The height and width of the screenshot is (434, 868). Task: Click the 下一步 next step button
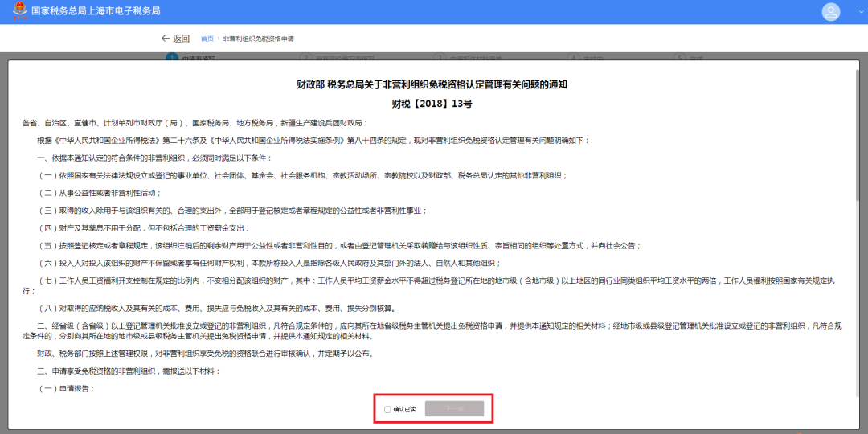454,409
